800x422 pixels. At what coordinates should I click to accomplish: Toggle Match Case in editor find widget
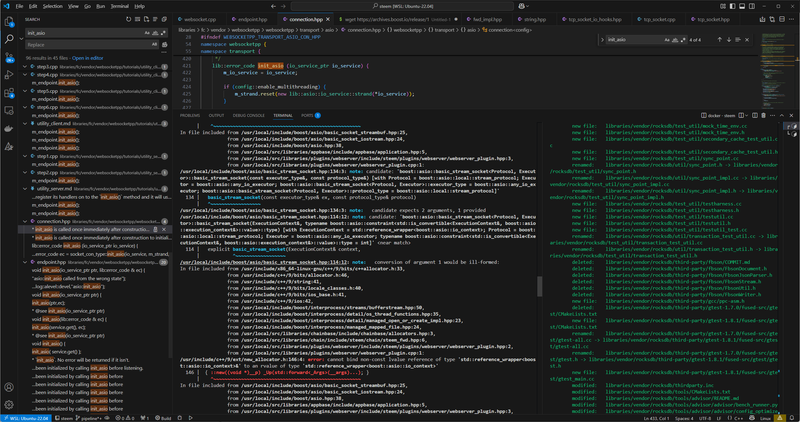coord(667,39)
